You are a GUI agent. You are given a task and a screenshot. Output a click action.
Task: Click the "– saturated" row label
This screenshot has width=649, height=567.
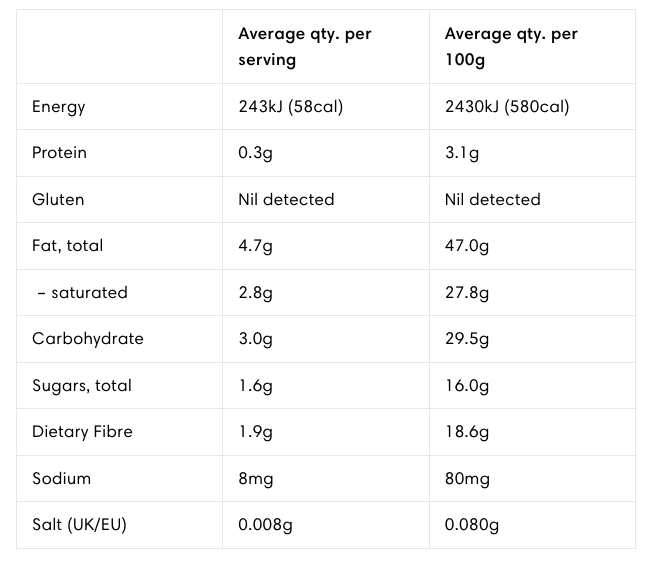pyautogui.click(x=82, y=292)
